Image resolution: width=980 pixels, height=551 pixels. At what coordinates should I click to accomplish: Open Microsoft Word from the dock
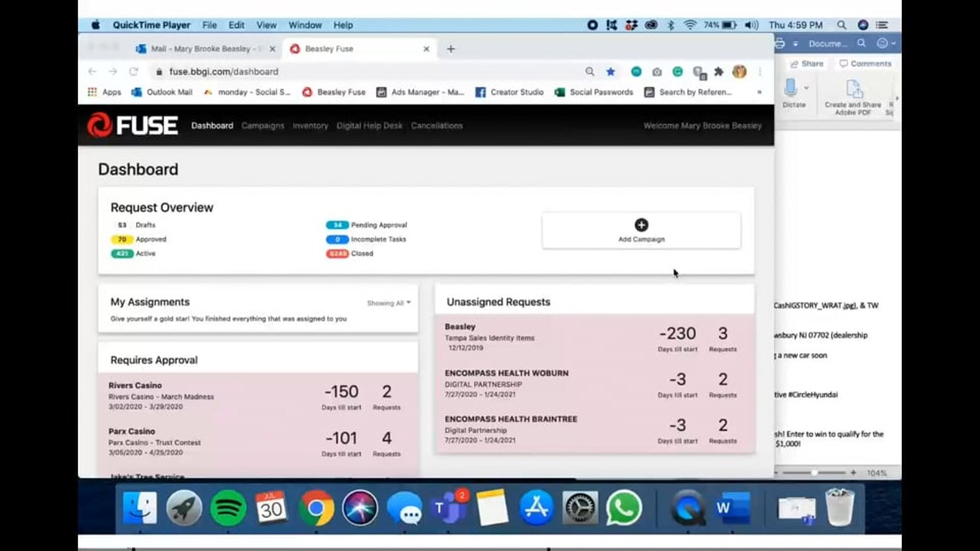(x=731, y=508)
